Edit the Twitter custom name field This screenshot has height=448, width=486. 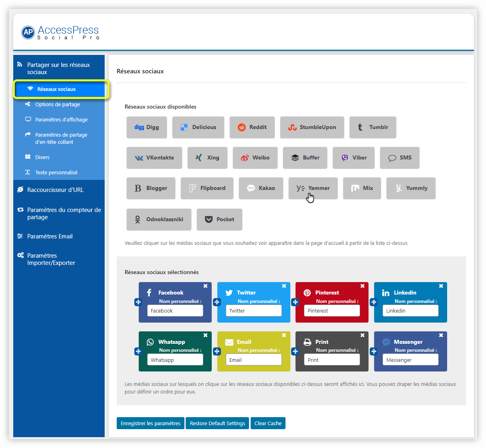click(254, 311)
